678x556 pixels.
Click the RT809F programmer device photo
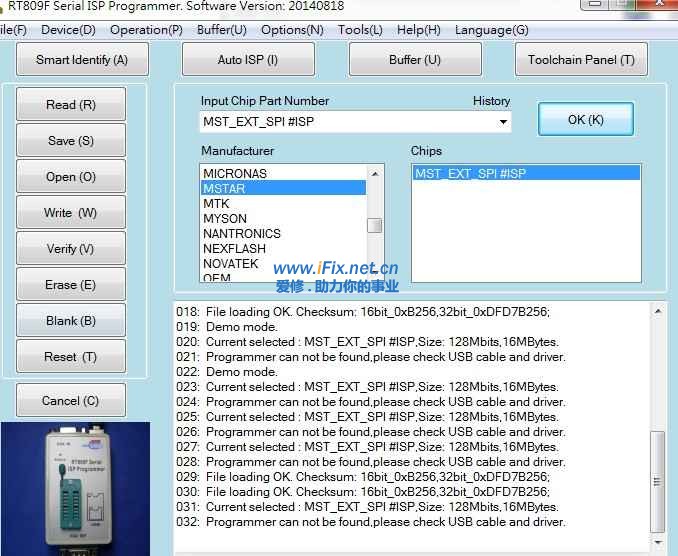pos(75,488)
